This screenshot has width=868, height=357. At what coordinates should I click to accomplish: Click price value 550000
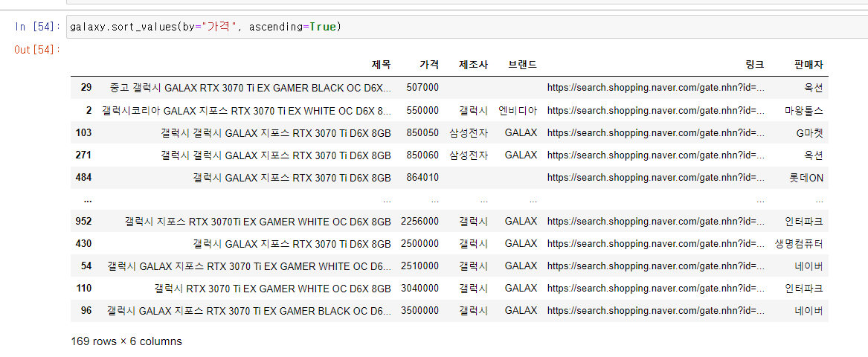pos(422,110)
